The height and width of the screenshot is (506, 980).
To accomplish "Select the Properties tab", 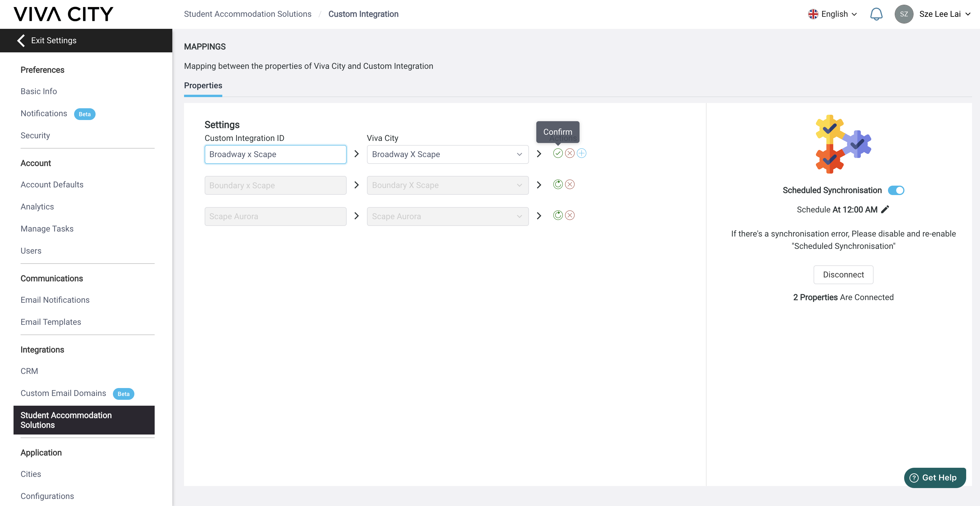I will 203,86.
